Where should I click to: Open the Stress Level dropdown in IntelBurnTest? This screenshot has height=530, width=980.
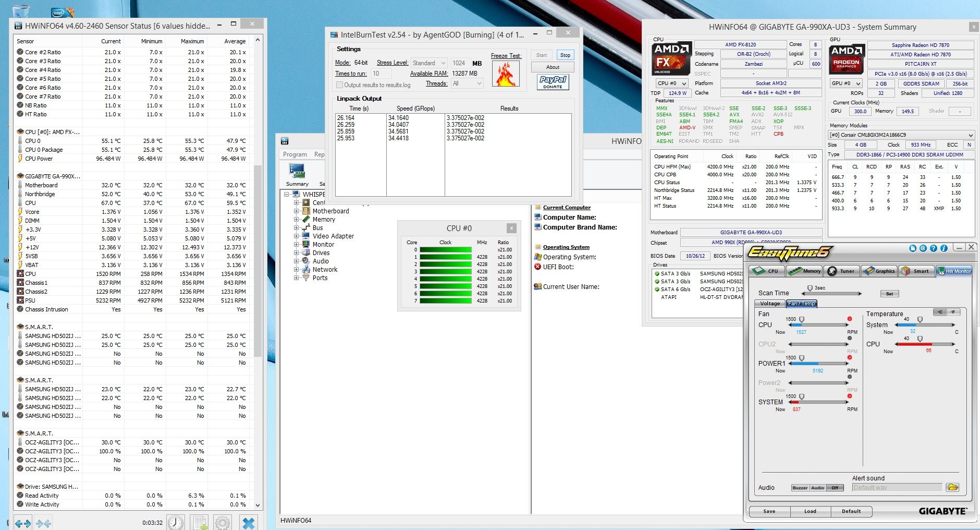tap(429, 63)
